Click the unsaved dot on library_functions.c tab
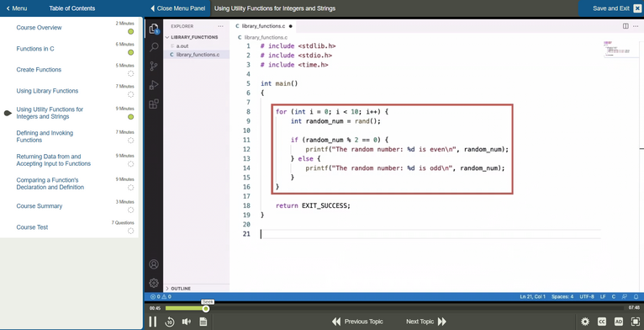644x330 pixels. click(290, 26)
